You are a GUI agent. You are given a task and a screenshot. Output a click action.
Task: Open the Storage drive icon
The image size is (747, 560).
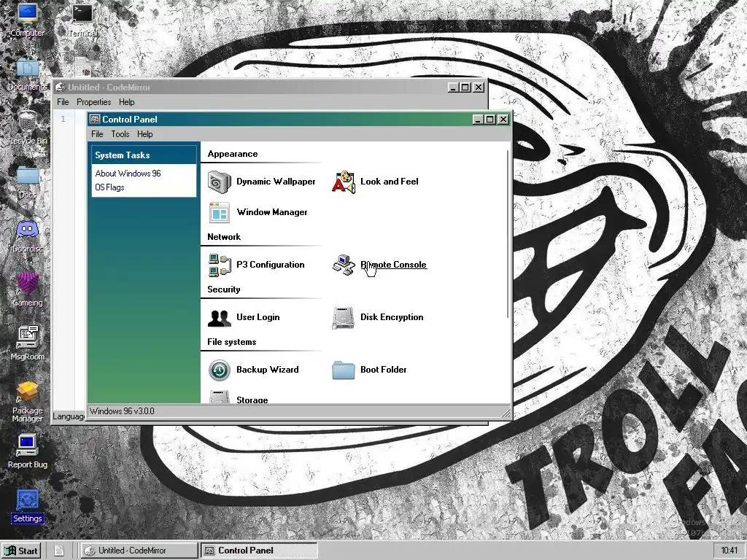pos(219,397)
